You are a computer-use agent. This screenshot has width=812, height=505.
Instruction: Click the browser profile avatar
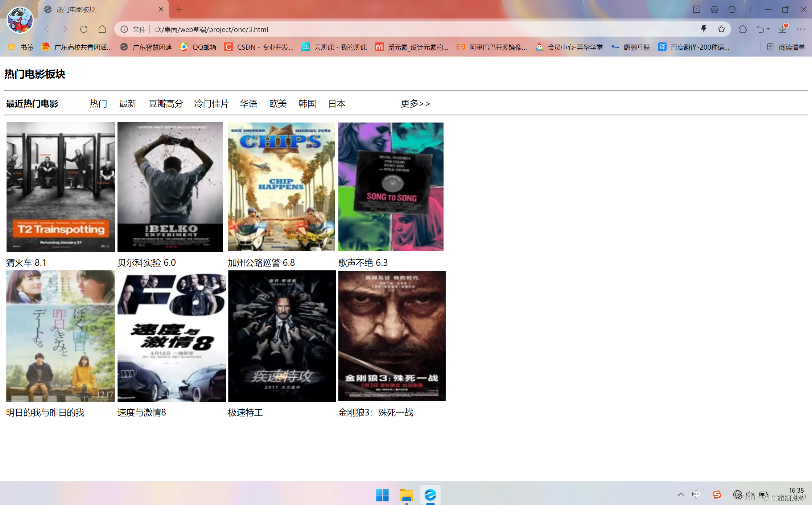(20, 20)
